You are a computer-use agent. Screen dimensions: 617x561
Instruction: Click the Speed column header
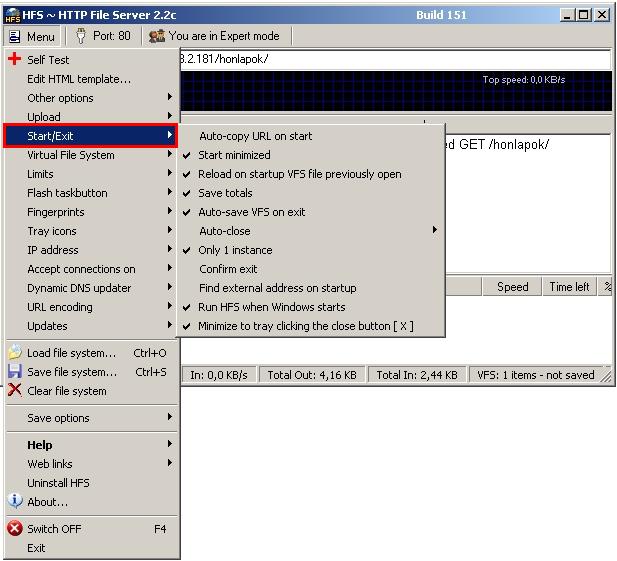pyautogui.click(x=512, y=287)
